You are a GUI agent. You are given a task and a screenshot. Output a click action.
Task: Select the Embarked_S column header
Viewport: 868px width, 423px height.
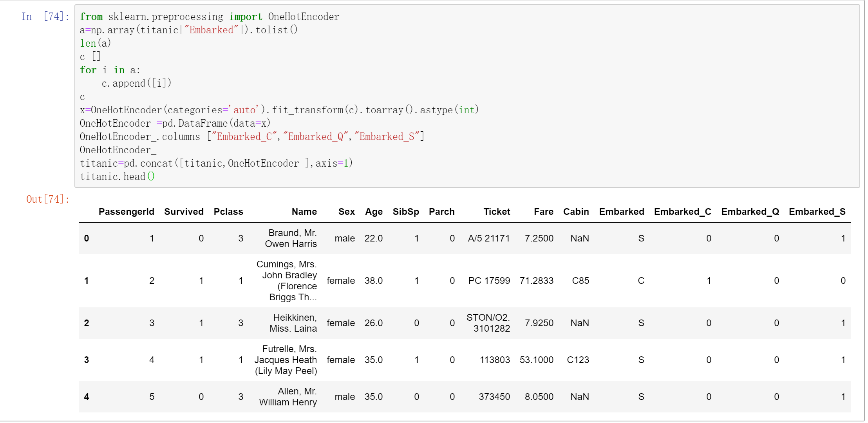(817, 212)
